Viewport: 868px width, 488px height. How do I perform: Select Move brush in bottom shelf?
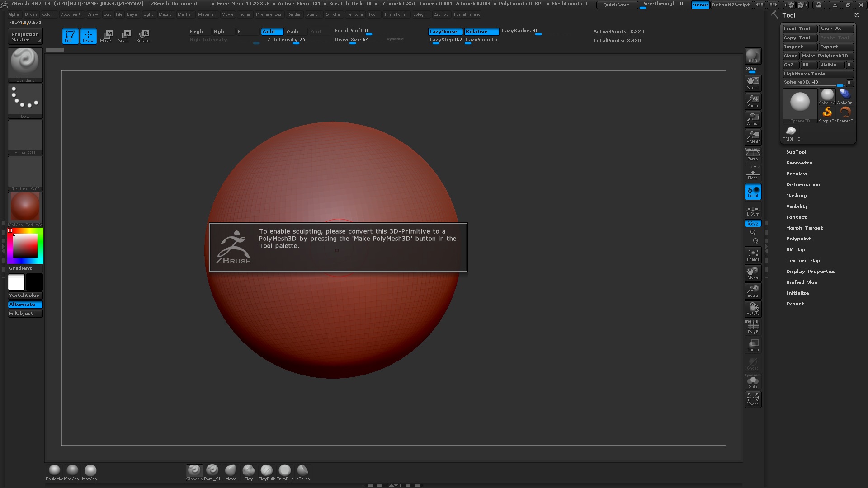(x=231, y=473)
